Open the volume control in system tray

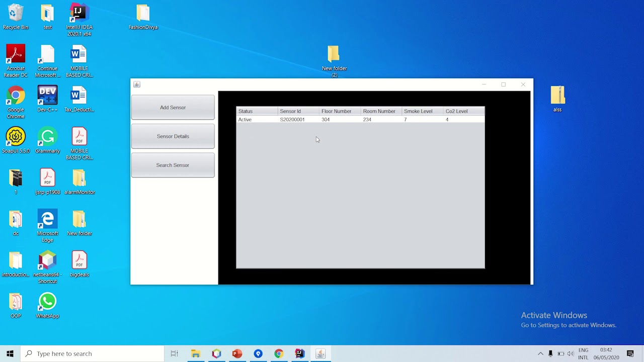571,353
